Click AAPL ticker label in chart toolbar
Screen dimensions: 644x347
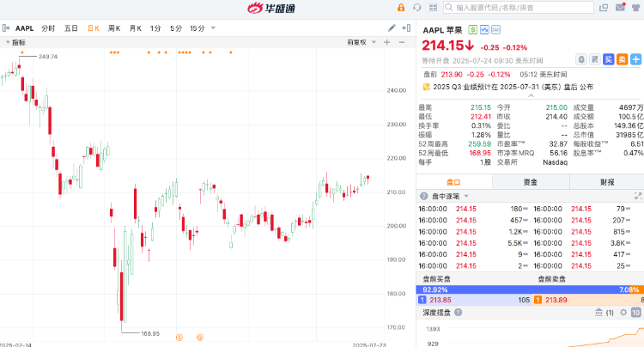[x=24, y=28]
